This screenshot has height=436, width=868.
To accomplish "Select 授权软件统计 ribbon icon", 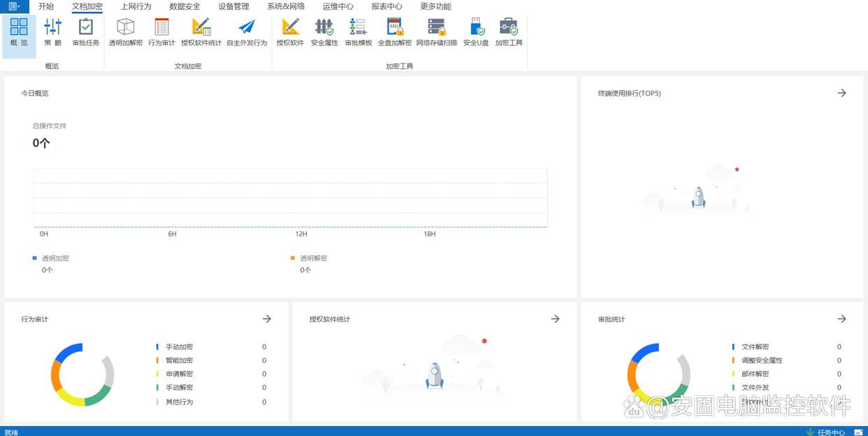I will click(201, 32).
